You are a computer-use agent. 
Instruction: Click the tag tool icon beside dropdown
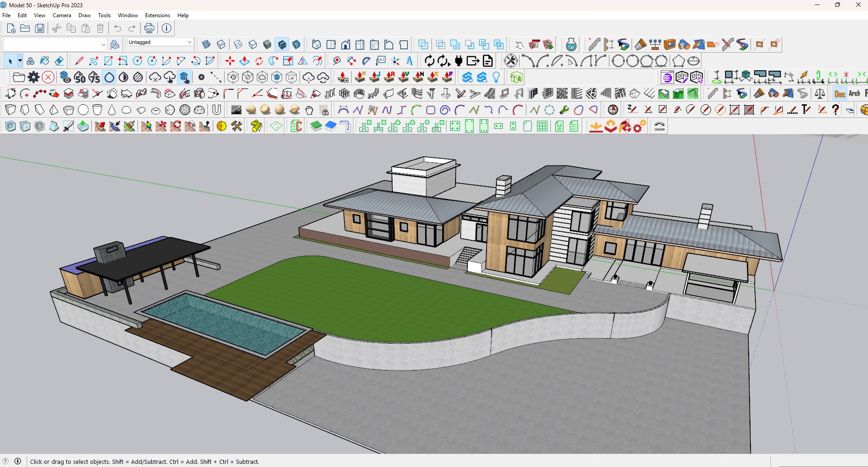click(x=115, y=44)
